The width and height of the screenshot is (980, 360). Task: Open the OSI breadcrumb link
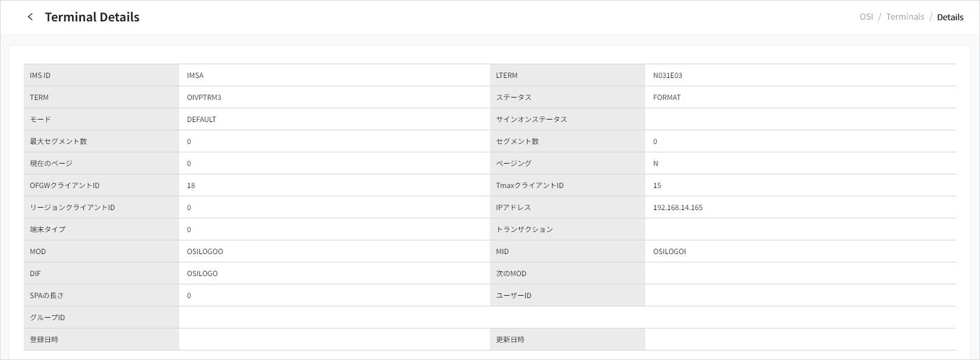pos(866,17)
